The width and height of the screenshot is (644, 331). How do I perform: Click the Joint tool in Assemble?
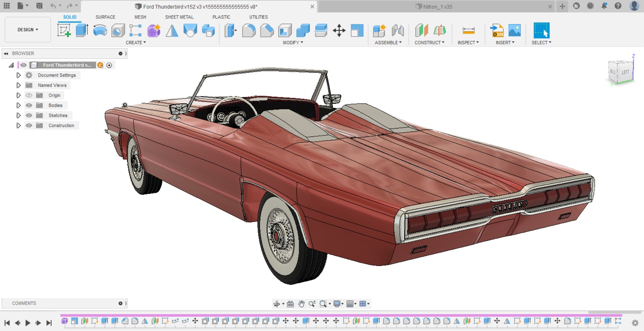(397, 31)
